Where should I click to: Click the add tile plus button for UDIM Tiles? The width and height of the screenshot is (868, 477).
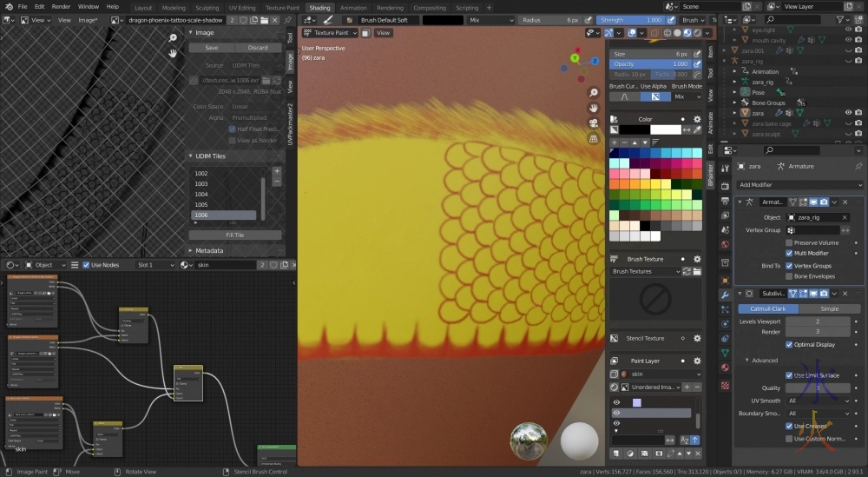(x=277, y=171)
